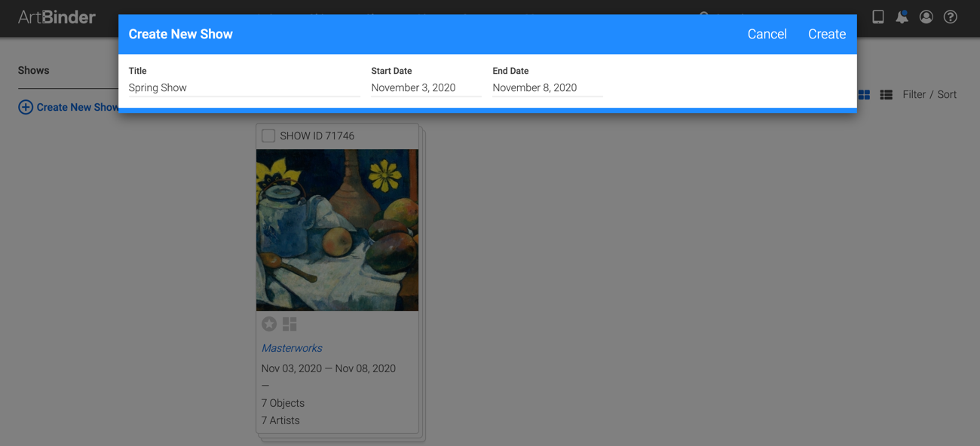Click the date range 'Nov 03, 2020 — Nov 08, 2020'
The image size is (980, 446).
[329, 368]
